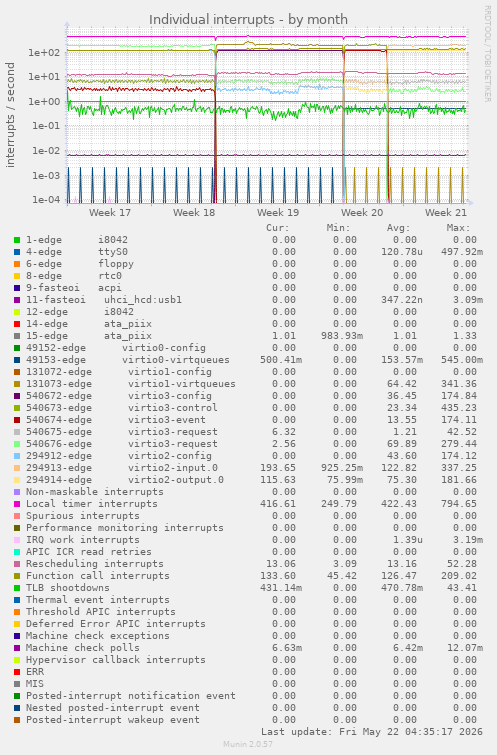
Task: Click the Max: column header
Action: click(458, 228)
